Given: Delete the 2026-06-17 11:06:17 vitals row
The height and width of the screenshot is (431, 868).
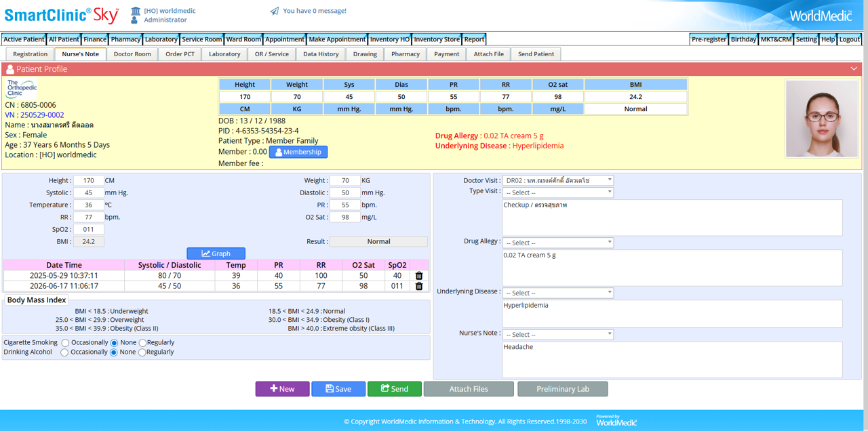Looking at the screenshot, I should [x=419, y=286].
